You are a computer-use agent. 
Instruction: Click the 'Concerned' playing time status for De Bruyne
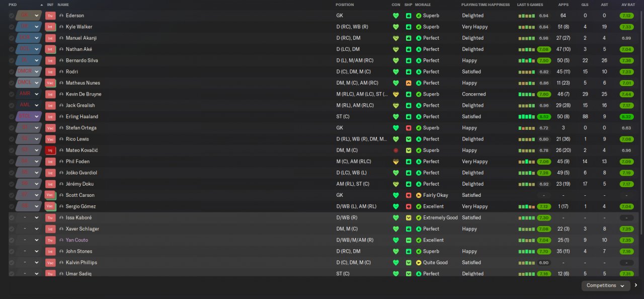(474, 94)
